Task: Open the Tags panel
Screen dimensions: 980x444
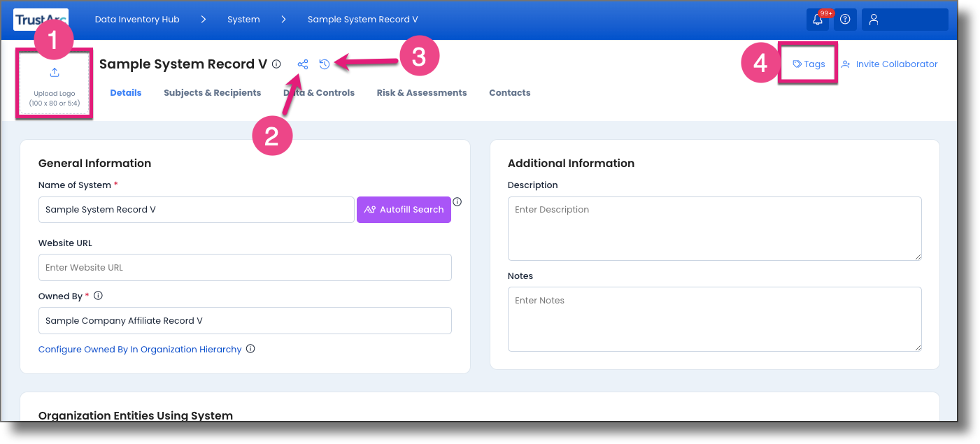Action: pyautogui.click(x=808, y=64)
